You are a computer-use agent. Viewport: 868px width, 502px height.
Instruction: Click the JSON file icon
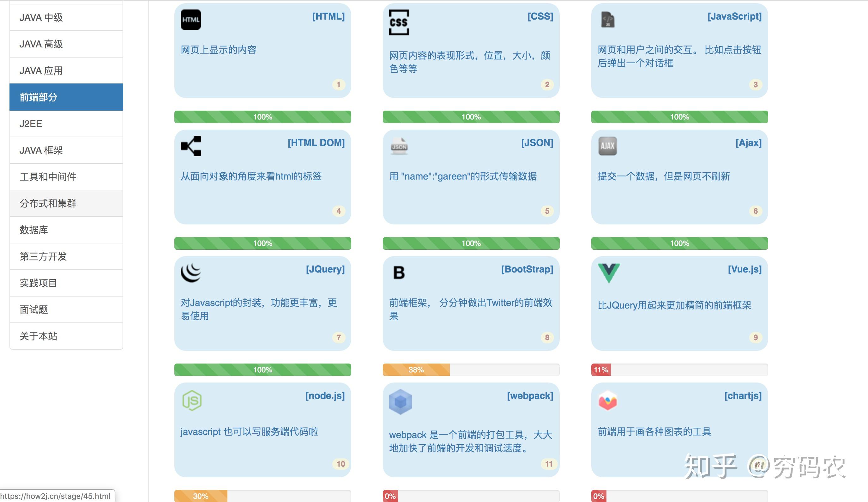[399, 146]
